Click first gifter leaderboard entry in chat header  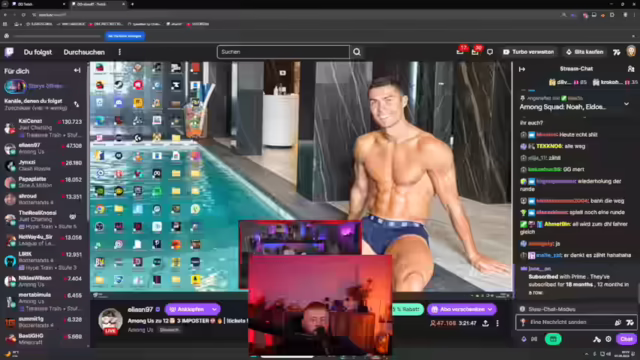click(568, 82)
